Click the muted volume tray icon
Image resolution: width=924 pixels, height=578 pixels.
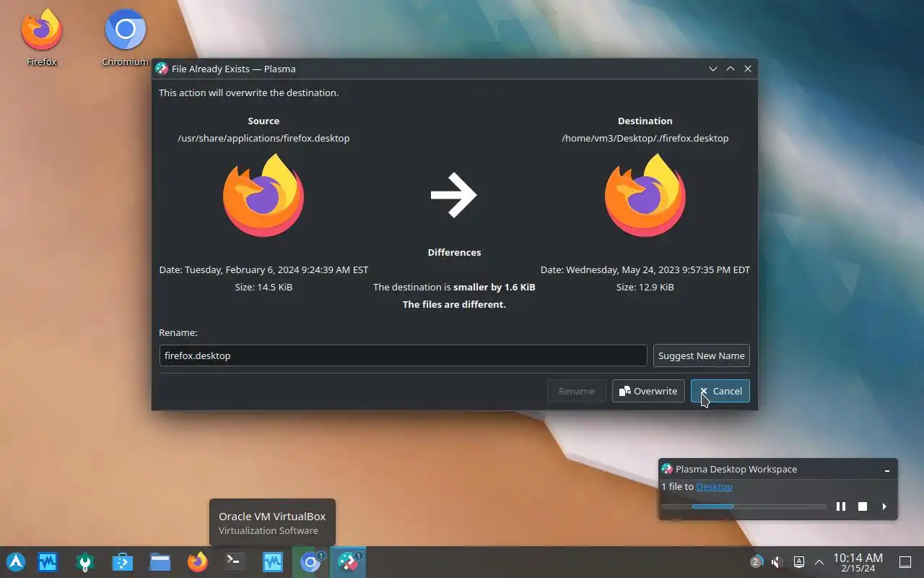point(777,562)
